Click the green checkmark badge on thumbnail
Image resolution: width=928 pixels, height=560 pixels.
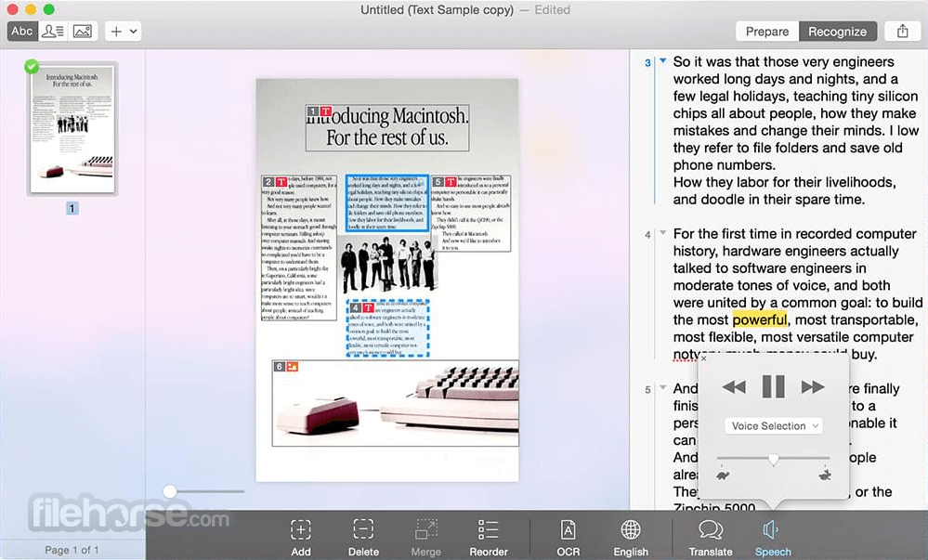point(32,66)
